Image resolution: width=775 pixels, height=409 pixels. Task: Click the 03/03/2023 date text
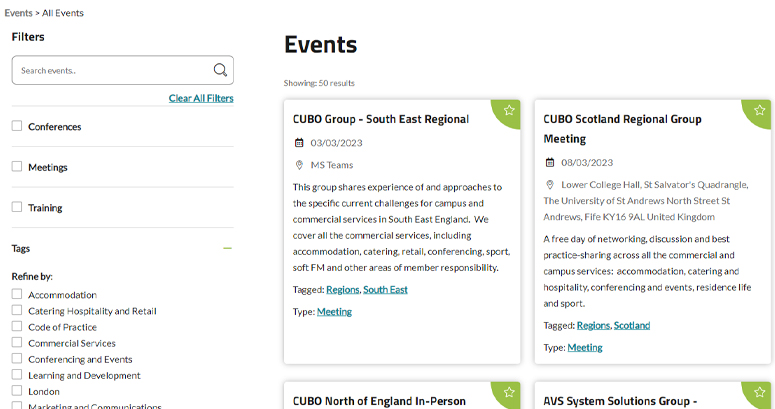(x=336, y=143)
